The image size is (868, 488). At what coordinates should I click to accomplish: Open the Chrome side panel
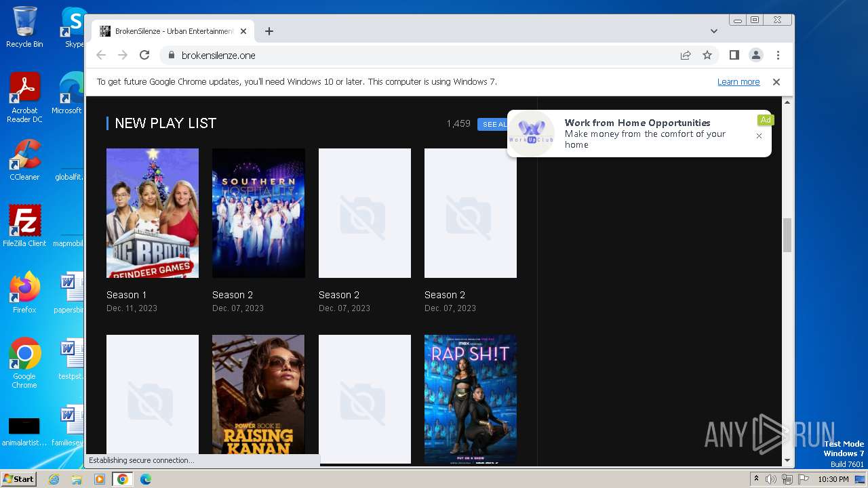[734, 56]
